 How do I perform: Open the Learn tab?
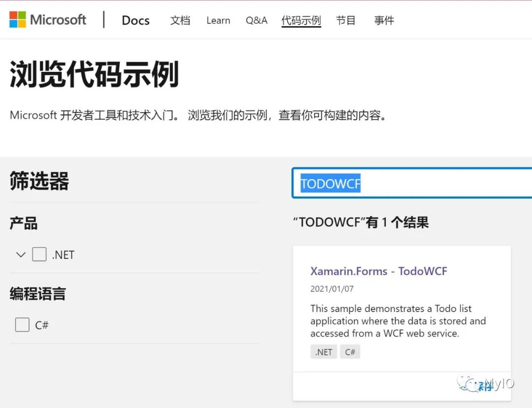click(x=218, y=20)
